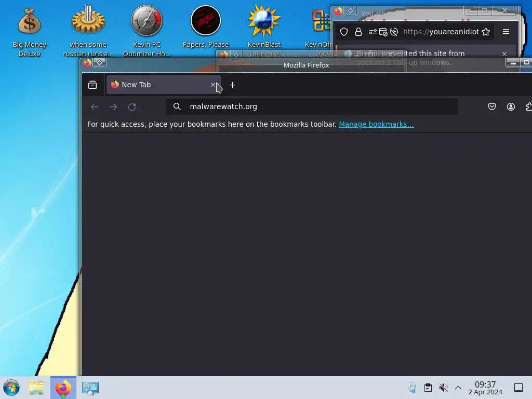
Task: Open the front Firefox window's keep-above diamond button
Action: point(99,63)
